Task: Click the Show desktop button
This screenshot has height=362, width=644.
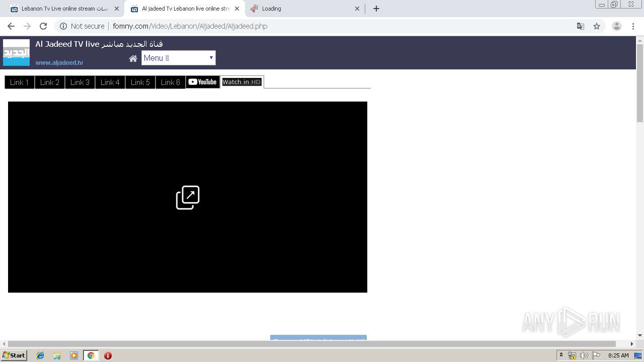Action: click(x=638, y=355)
